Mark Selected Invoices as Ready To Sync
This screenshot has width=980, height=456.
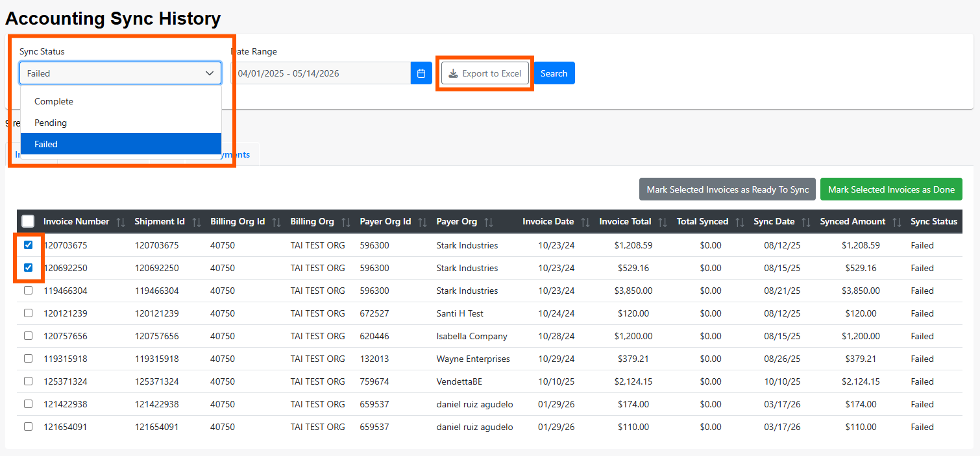pos(728,189)
